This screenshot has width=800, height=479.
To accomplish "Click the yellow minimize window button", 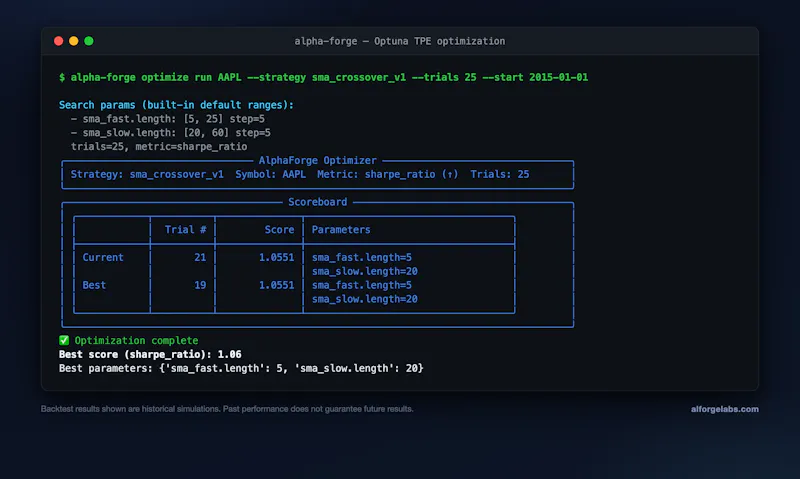I will pos(73,41).
